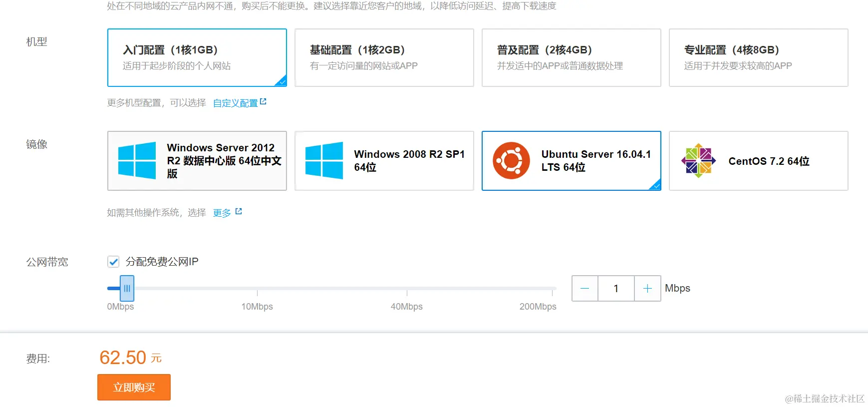Viewport: 868px width, 407px height.
Task: Click the Ubuntu logo icon
Action: click(511, 161)
